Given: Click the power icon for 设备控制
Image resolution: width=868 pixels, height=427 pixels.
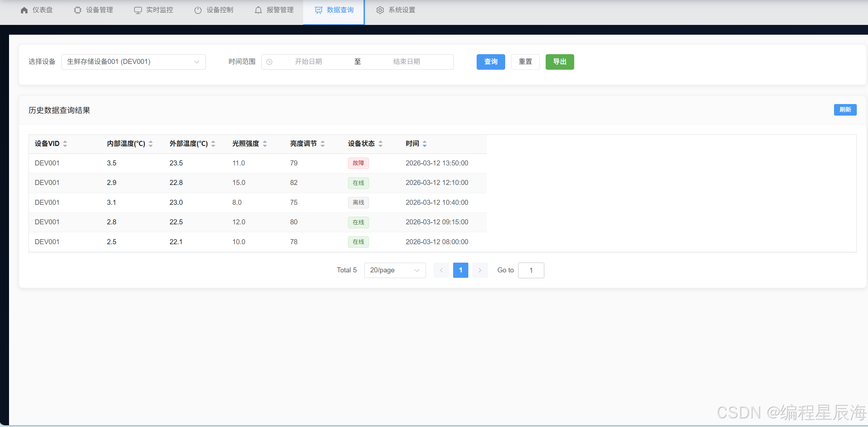Looking at the screenshot, I should 198,10.
